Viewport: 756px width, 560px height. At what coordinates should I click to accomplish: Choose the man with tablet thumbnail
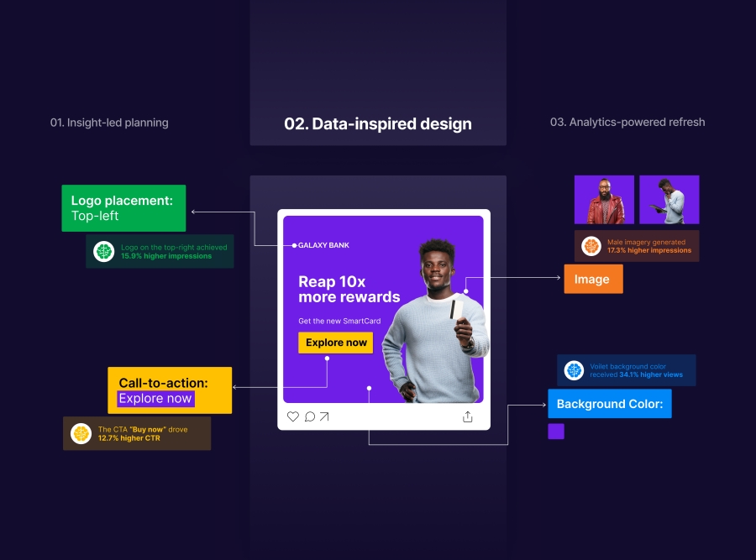tap(669, 200)
